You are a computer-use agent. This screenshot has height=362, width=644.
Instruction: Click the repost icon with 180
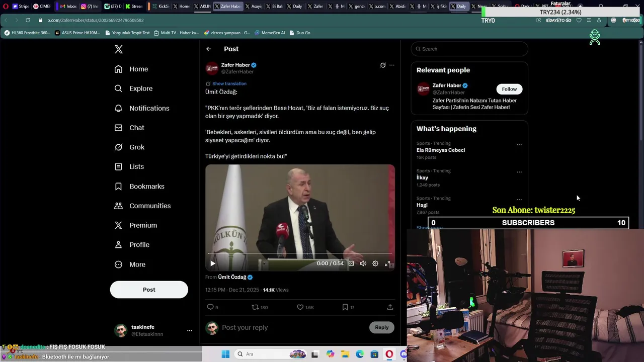tap(260, 307)
